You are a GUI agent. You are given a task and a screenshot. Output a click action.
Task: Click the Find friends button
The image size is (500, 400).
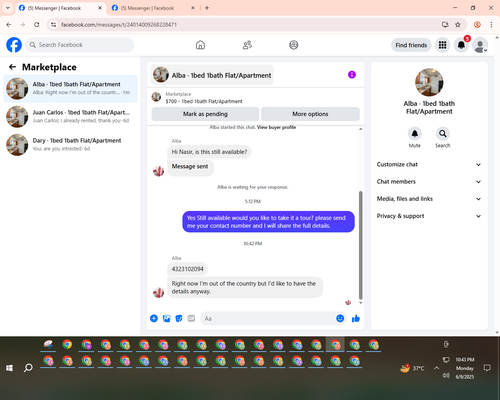tap(411, 45)
